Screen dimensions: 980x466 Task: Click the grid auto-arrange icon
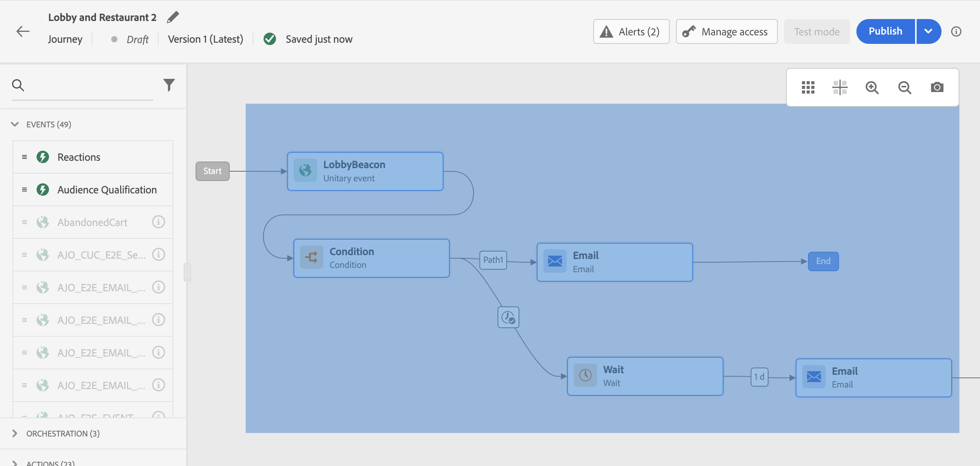click(808, 87)
